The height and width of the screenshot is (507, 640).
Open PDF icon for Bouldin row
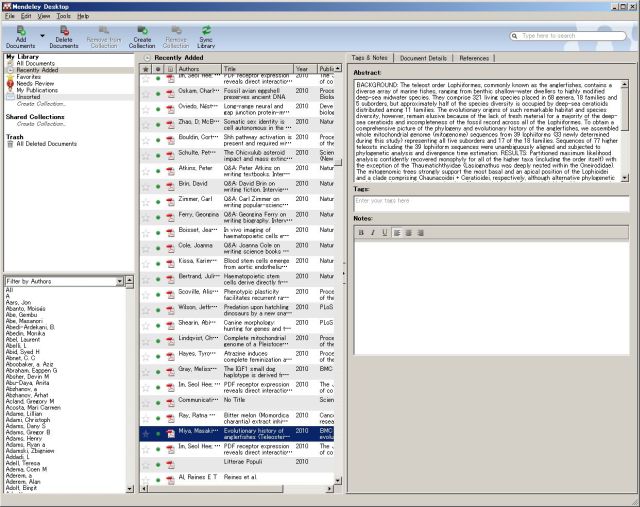[x=170, y=140]
